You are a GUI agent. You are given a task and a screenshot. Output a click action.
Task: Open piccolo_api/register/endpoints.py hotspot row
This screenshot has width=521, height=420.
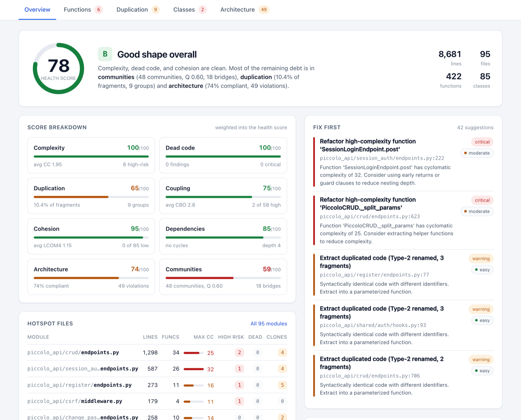tap(157, 385)
